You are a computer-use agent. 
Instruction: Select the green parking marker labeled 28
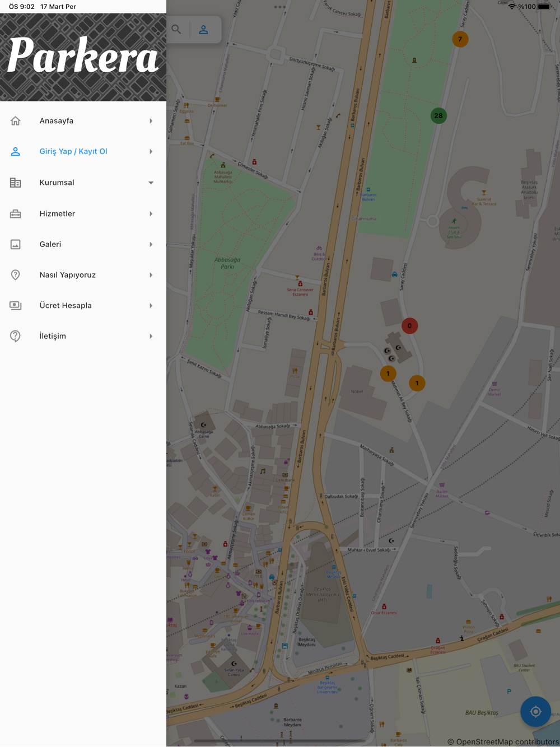(438, 116)
